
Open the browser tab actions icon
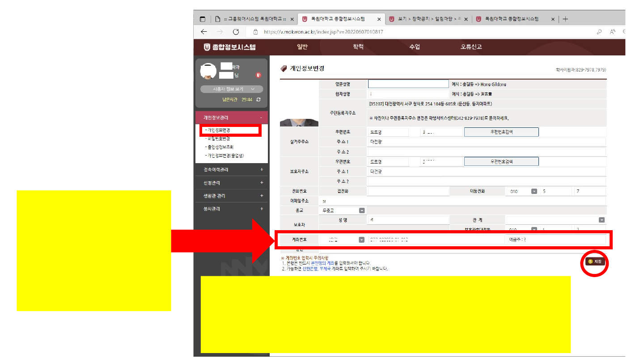(203, 19)
